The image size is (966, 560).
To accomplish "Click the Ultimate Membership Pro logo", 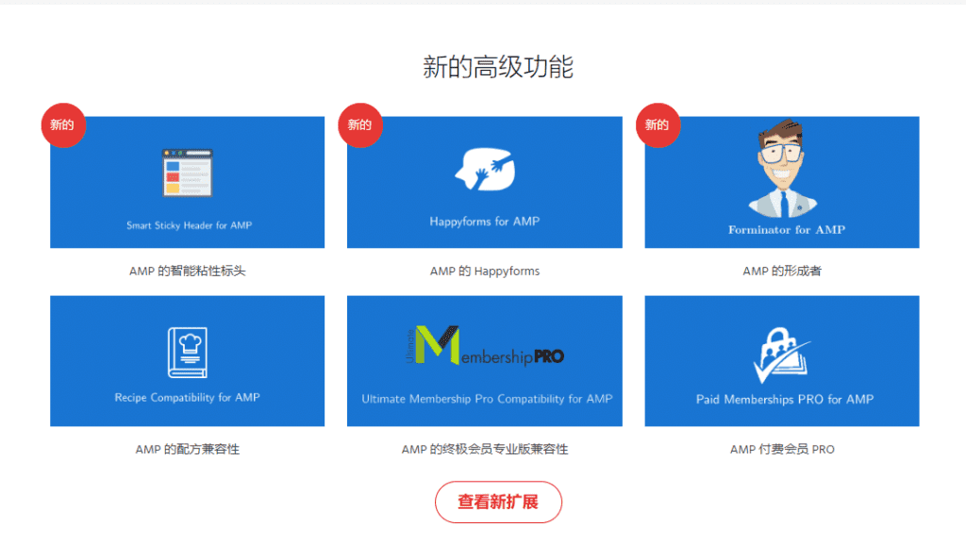I will [485, 346].
